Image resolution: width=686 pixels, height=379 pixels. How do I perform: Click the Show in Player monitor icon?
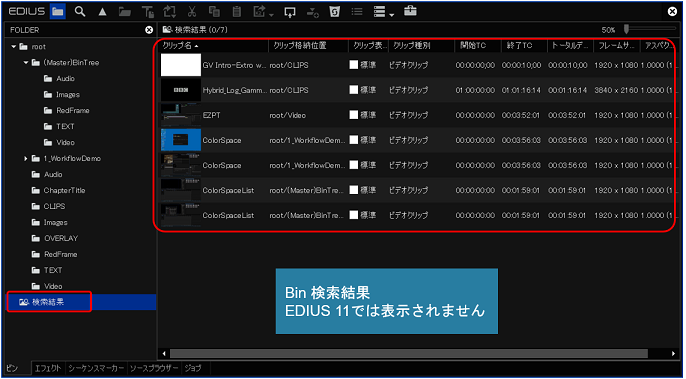[290, 12]
